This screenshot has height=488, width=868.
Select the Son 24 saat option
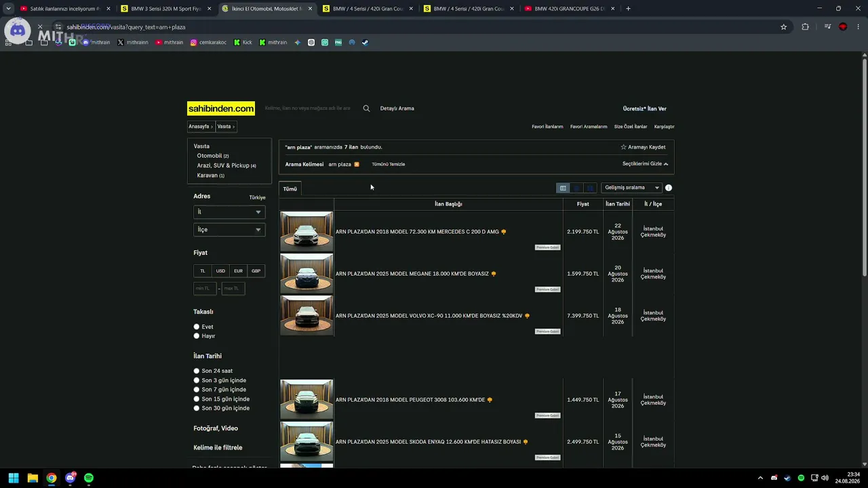point(197,371)
